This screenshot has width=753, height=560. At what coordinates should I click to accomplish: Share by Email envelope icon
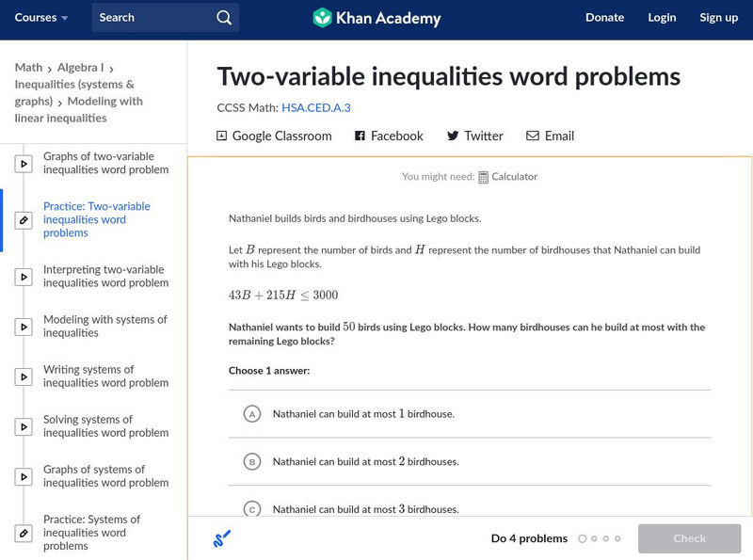[533, 136]
